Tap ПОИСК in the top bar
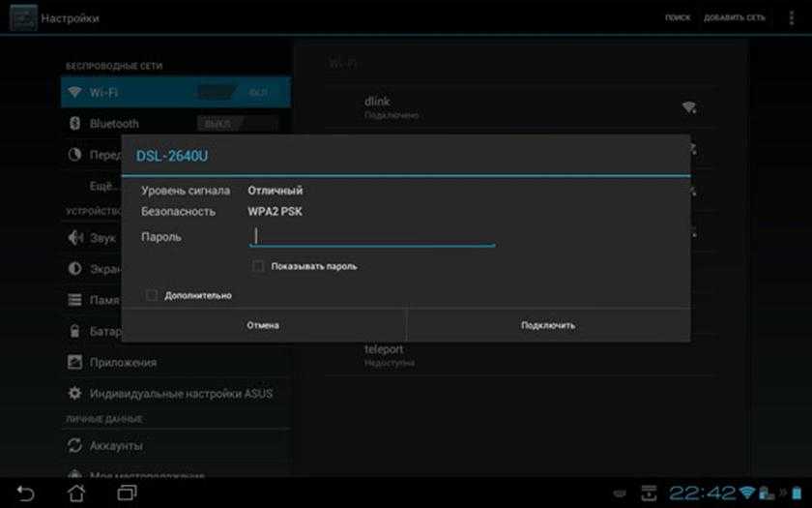Image resolution: width=812 pixels, height=508 pixels. pos(677,17)
